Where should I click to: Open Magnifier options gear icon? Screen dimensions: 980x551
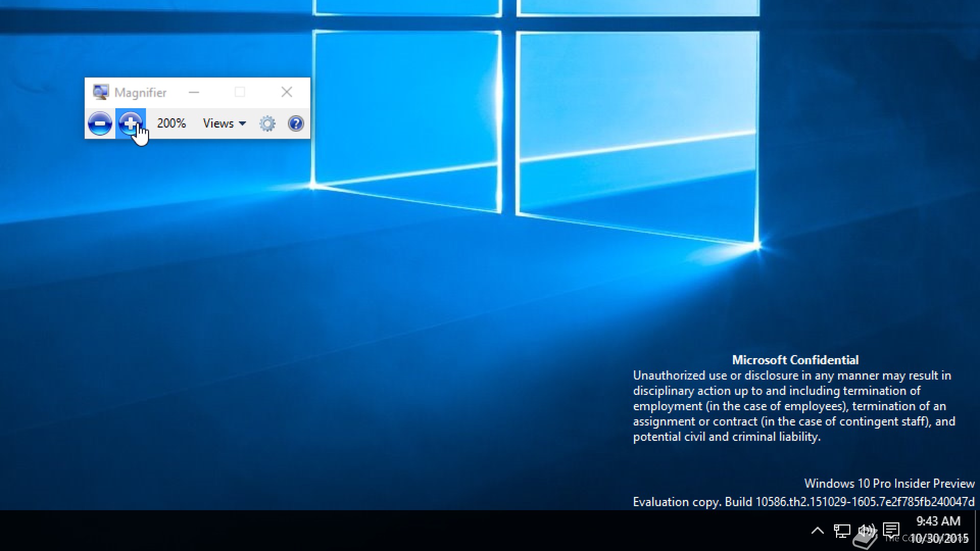tap(267, 123)
